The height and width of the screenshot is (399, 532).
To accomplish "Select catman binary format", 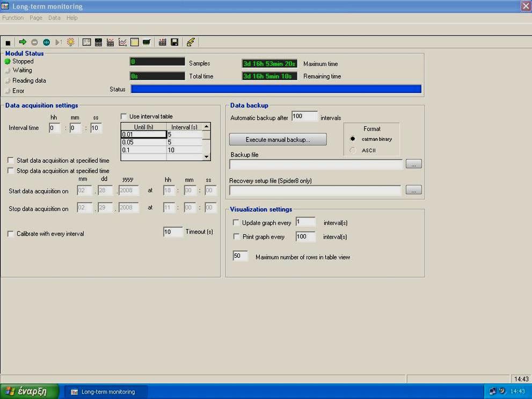I will point(353,139).
